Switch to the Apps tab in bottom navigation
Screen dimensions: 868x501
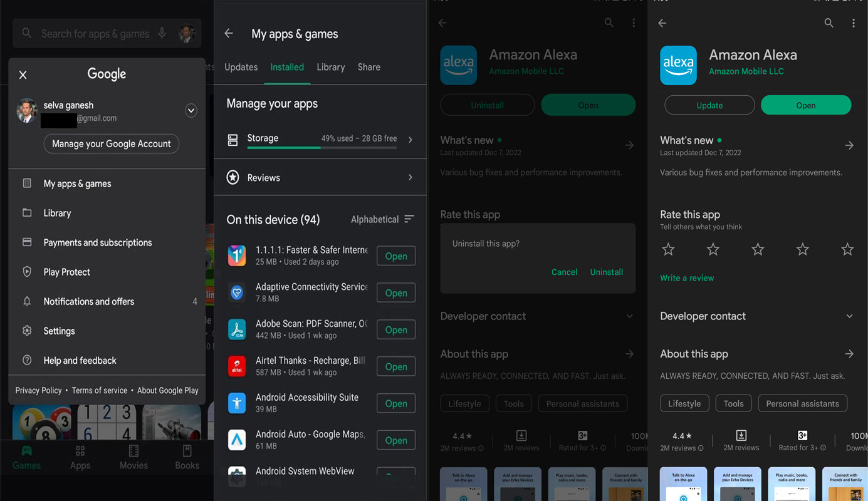click(80, 458)
